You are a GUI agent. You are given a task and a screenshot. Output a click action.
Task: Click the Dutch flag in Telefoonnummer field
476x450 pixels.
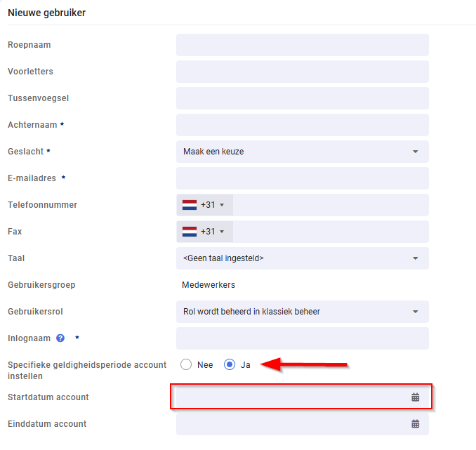(x=190, y=205)
